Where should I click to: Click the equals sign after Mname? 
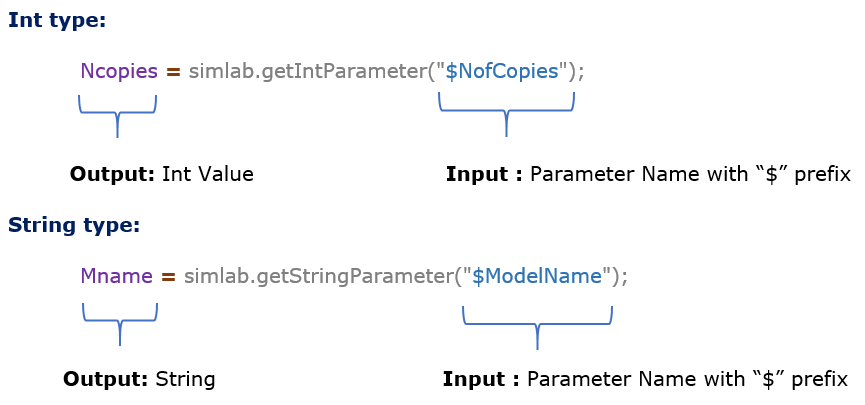[168, 276]
